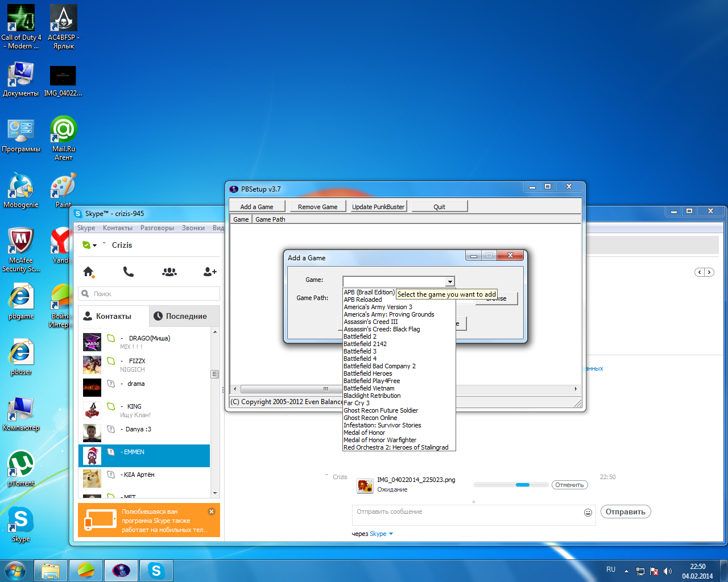
Task: Open Контакты menu in Skype menu bar
Action: 118,228
